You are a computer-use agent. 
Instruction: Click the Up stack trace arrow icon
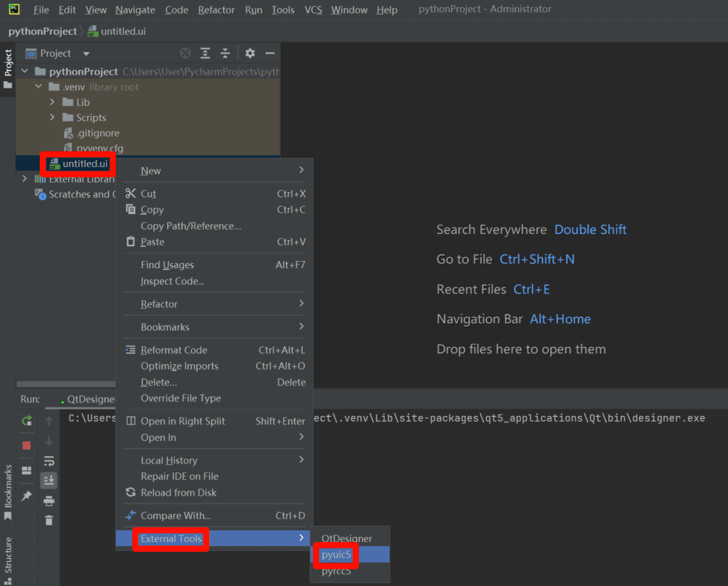pyautogui.click(x=49, y=421)
